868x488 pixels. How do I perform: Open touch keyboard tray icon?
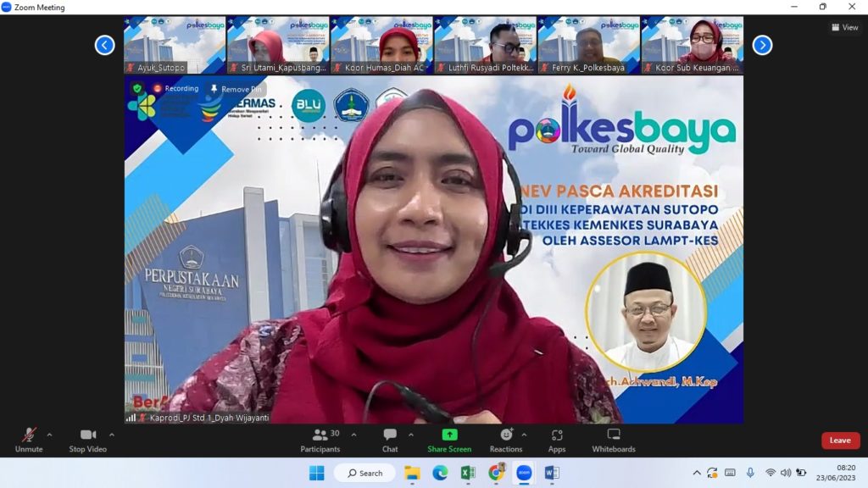(x=730, y=473)
